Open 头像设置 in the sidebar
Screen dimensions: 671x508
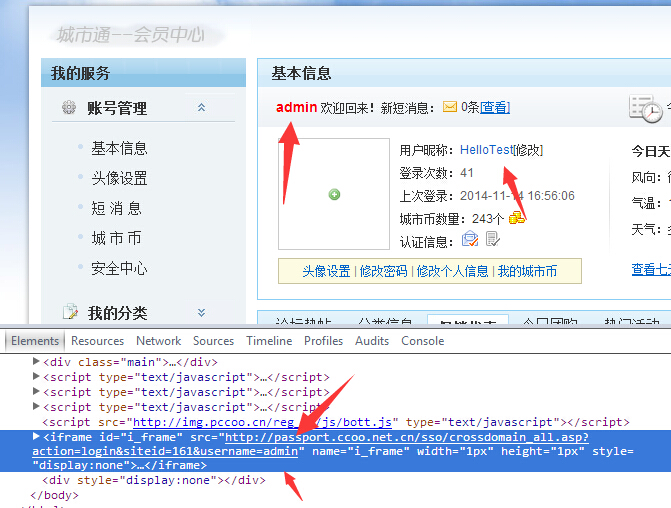(x=119, y=178)
